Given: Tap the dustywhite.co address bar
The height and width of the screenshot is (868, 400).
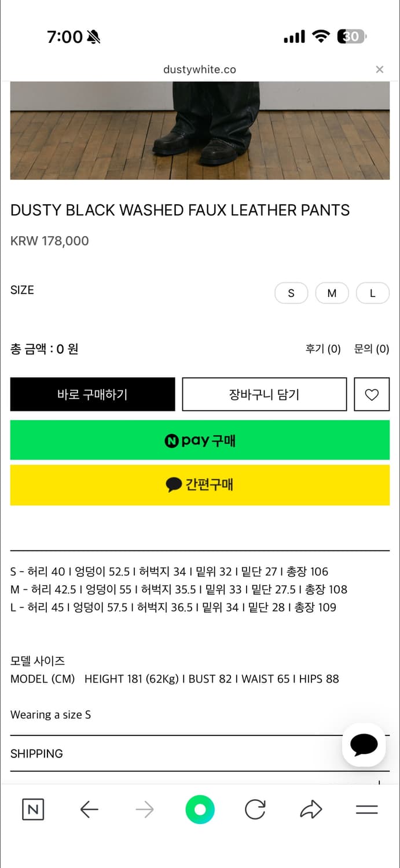Looking at the screenshot, I should 200,69.
